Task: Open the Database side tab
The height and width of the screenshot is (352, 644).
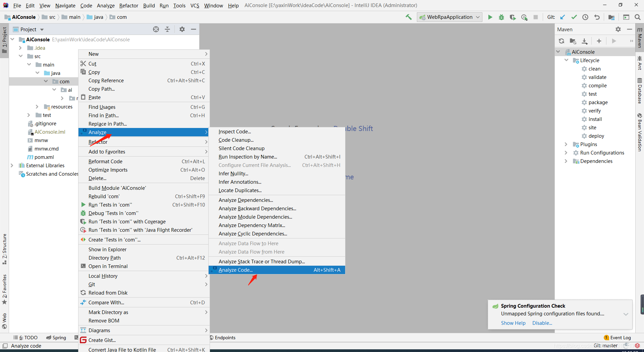Action: pyautogui.click(x=640, y=91)
